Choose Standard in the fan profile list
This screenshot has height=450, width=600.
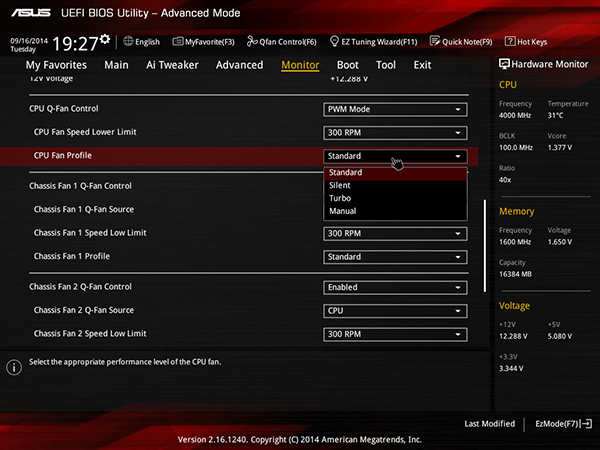coord(395,173)
